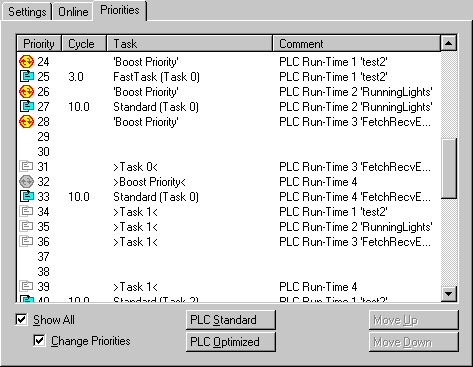Click >Task 0< at priority 31
473x367 pixels.
[x=135, y=167]
